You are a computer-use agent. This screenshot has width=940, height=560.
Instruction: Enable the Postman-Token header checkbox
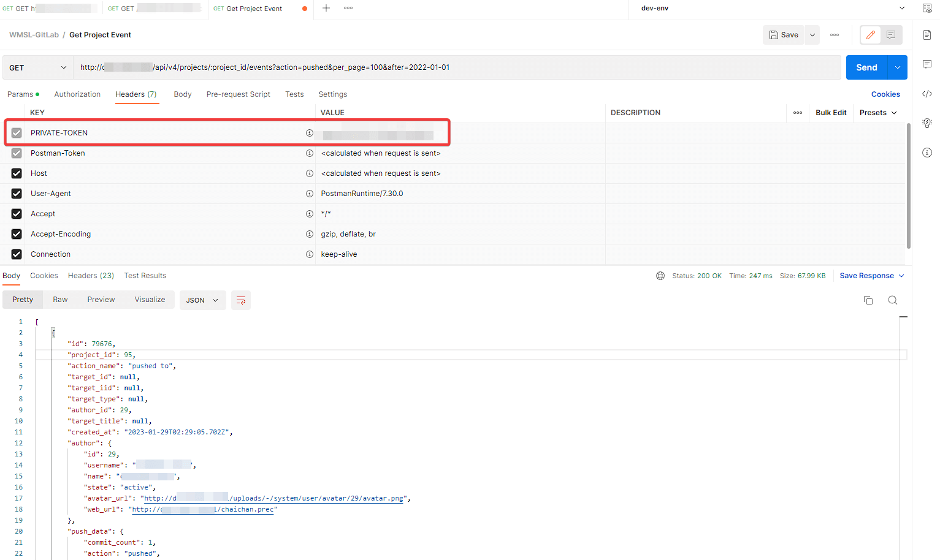click(17, 153)
